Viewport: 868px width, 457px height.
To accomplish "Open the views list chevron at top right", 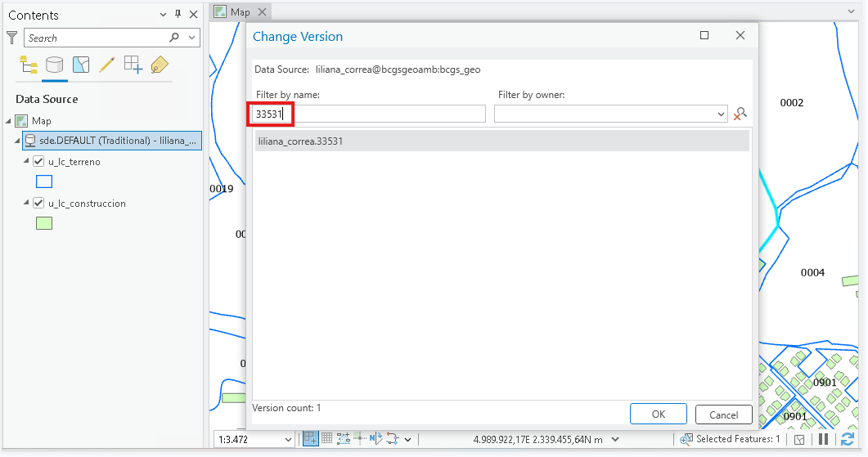I will pyautogui.click(x=852, y=11).
